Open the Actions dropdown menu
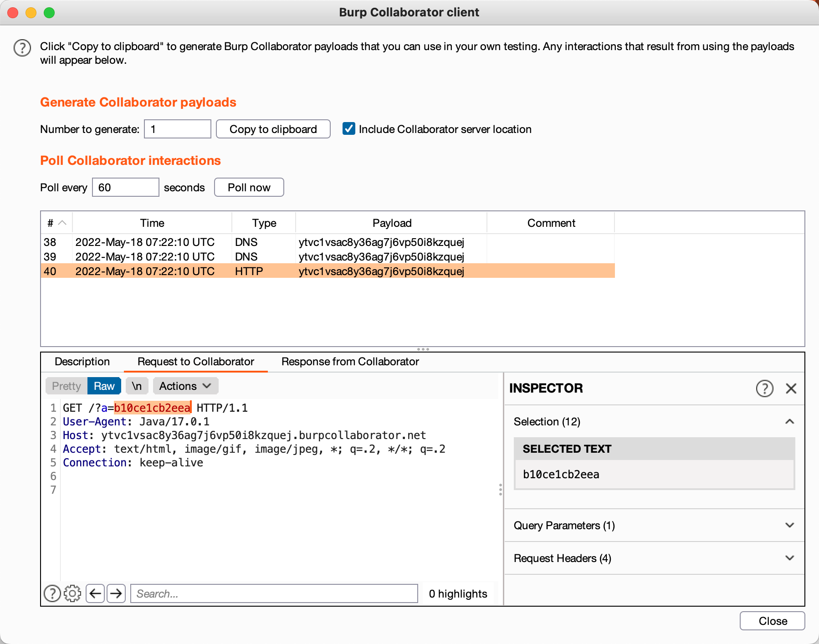The width and height of the screenshot is (819, 644). [x=185, y=386]
